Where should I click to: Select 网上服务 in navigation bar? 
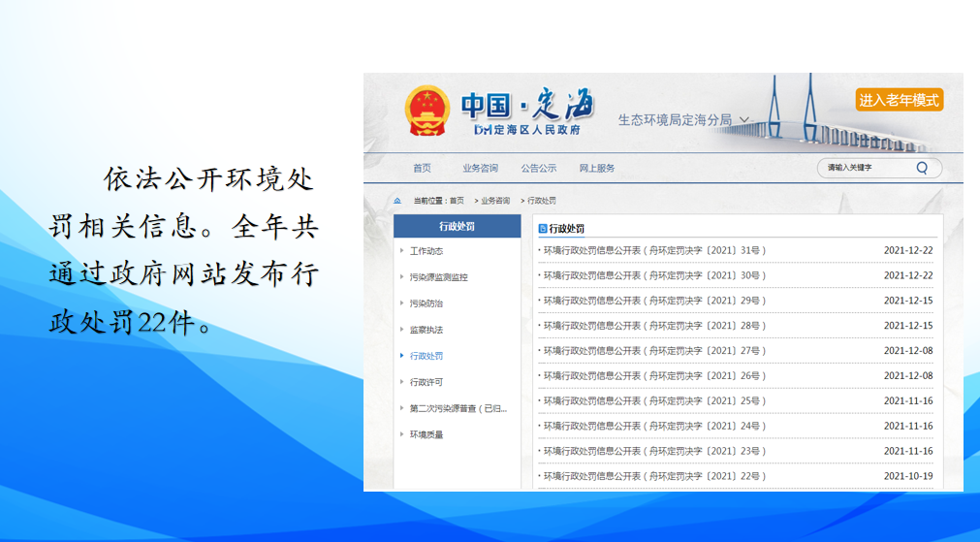pos(597,168)
